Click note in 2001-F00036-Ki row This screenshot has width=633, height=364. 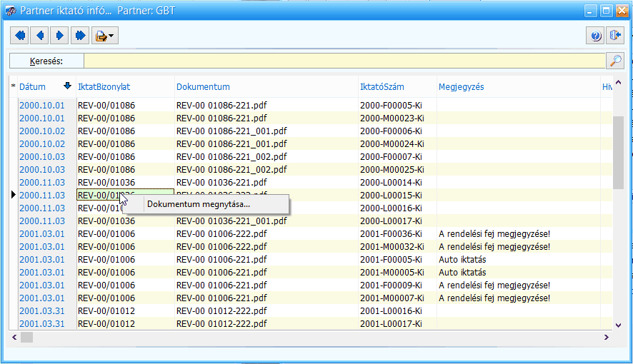(494, 234)
